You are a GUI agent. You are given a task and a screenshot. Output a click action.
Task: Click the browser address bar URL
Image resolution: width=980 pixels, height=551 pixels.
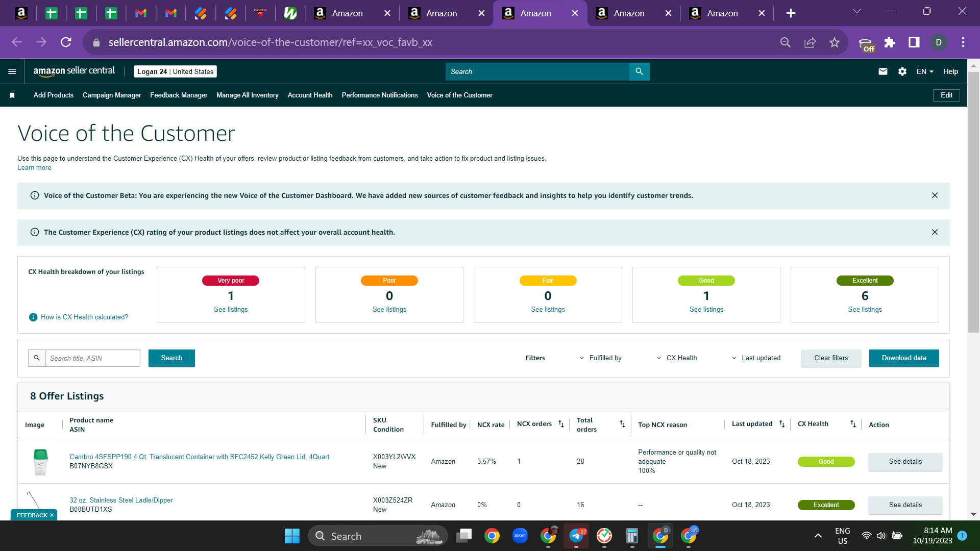(271, 42)
